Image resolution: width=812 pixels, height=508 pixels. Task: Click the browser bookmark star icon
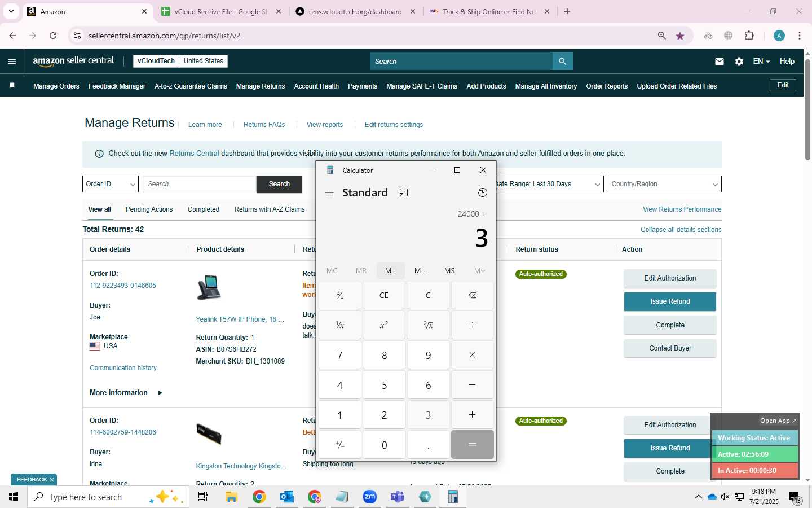680,36
